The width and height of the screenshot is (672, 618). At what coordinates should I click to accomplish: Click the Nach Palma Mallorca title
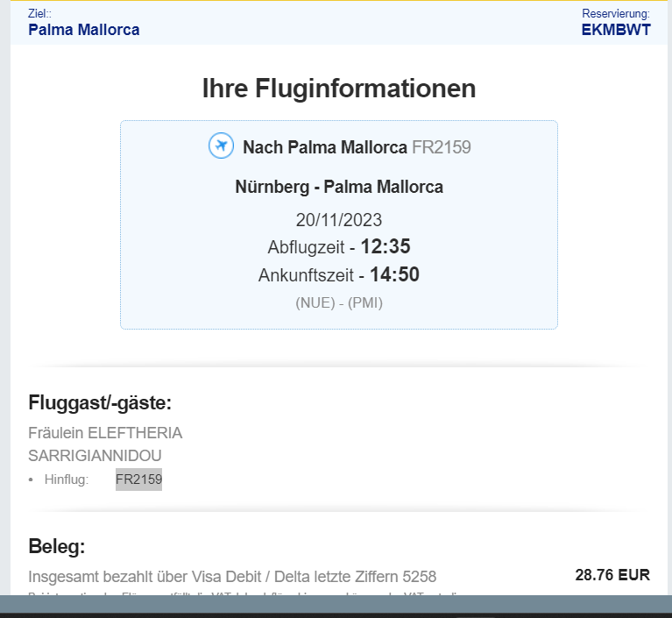pos(324,147)
